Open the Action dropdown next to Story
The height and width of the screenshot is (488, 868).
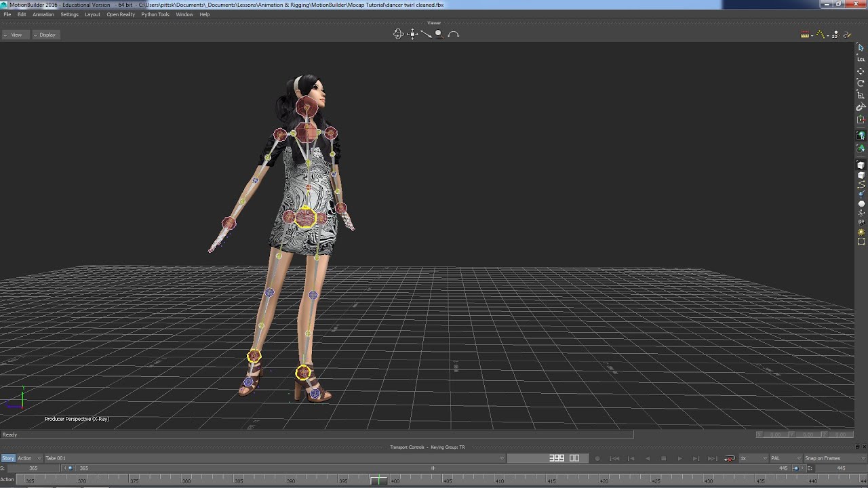(29, 458)
